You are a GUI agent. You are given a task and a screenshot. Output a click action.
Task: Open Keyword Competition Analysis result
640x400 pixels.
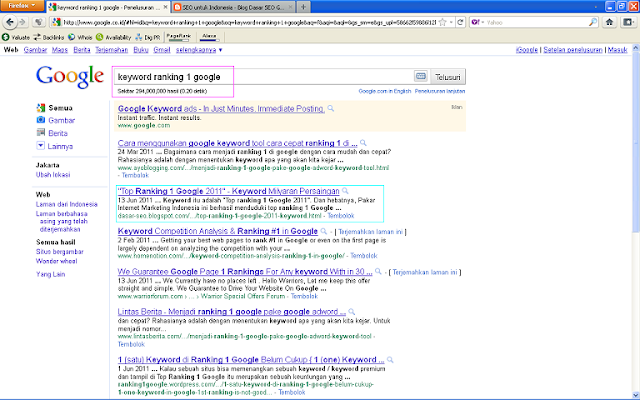click(x=218, y=231)
